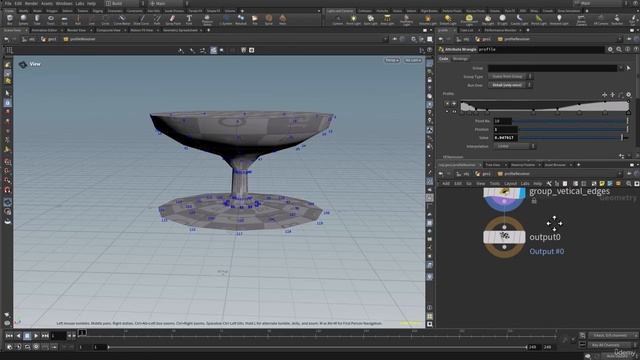
Task: Switch to the Material Palette tab
Action: click(x=523, y=165)
